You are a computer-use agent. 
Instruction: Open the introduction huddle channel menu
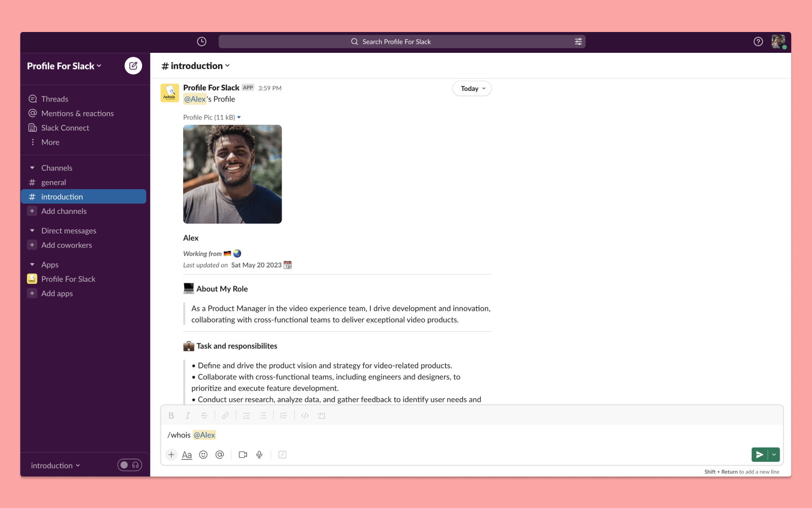[55, 465]
